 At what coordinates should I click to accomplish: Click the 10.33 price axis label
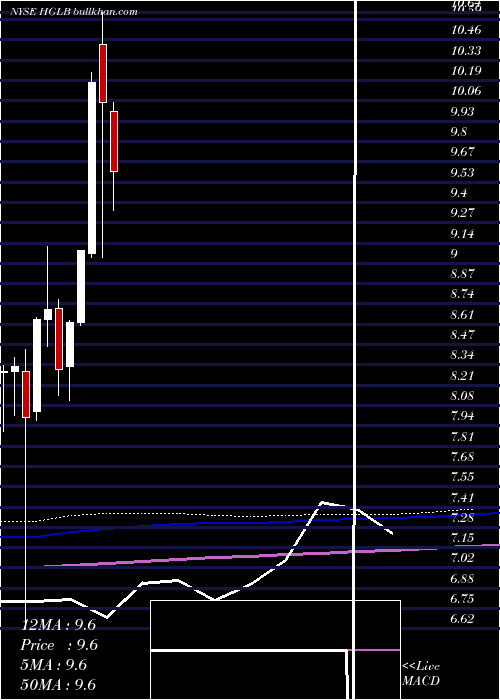[x=466, y=50]
